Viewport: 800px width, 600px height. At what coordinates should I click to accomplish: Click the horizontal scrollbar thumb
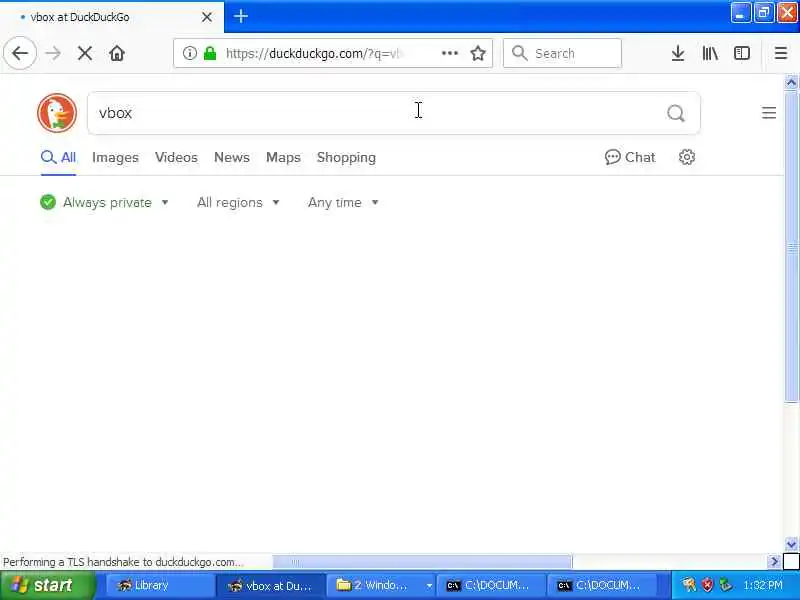[x=422, y=562]
